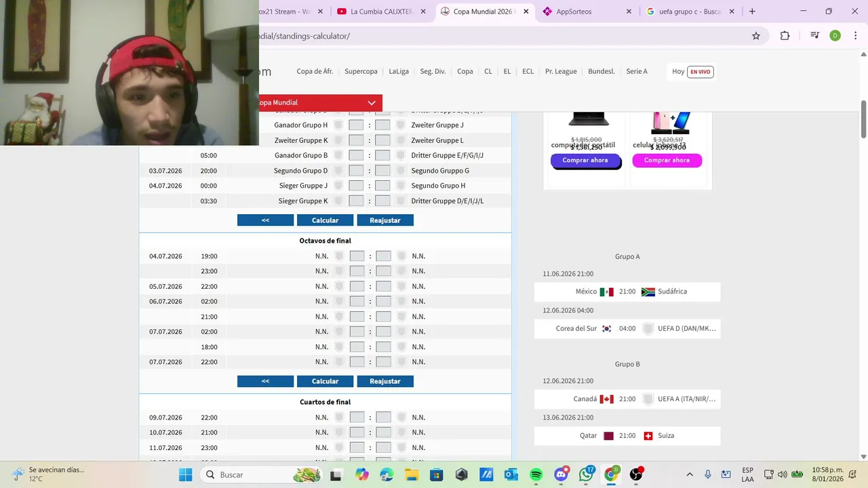The width and height of the screenshot is (868, 488).
Task: Open the Windows Start menu
Action: pyautogui.click(x=185, y=474)
